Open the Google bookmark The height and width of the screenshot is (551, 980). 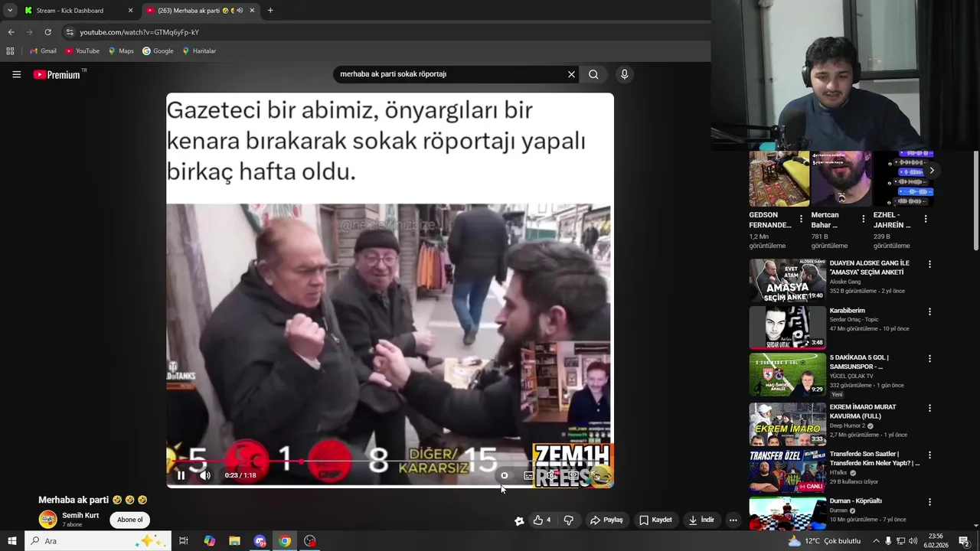point(158,51)
